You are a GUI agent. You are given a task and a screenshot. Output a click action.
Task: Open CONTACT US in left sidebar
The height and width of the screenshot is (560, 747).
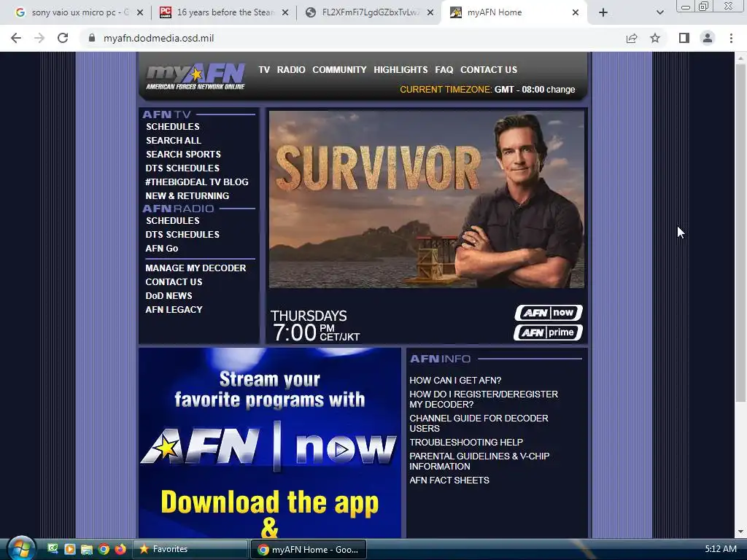[x=174, y=282]
